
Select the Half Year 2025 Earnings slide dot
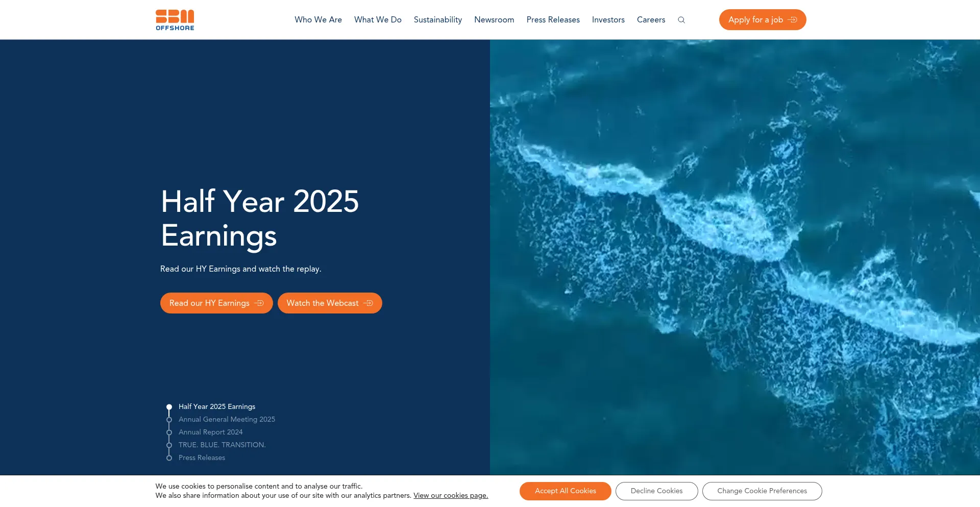point(169,407)
